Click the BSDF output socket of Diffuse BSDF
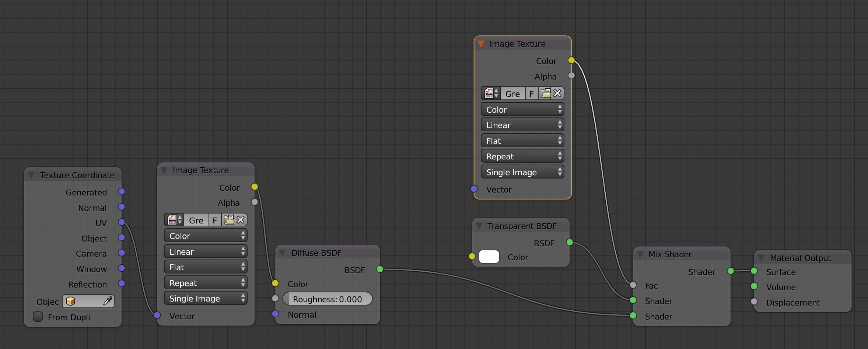Viewport: 868px width, 349px height. (380, 269)
